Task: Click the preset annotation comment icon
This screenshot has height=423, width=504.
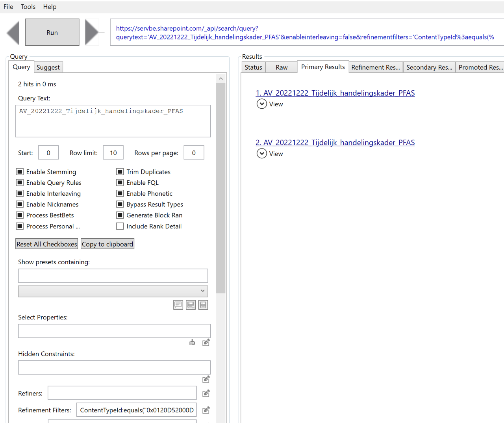Action: [178, 305]
